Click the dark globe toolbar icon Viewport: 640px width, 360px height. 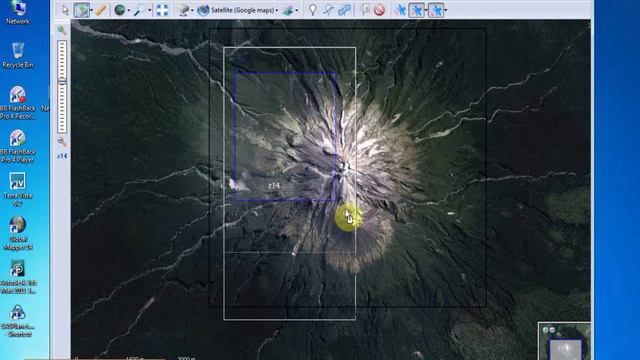click(120, 10)
